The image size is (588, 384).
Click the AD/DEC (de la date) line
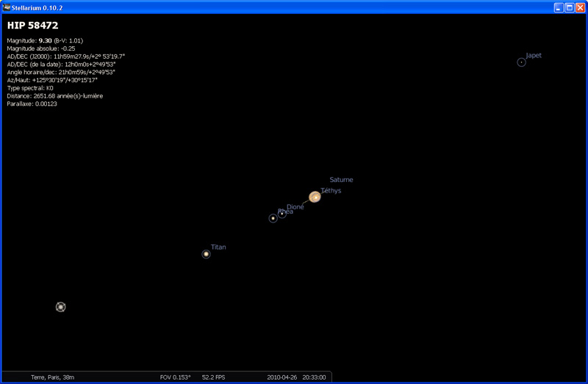61,64
